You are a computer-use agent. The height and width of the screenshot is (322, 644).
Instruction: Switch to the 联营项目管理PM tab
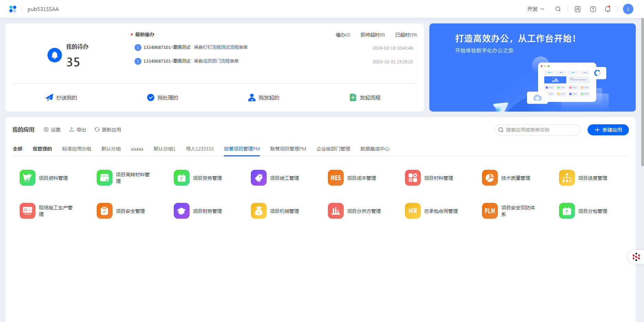pos(288,149)
